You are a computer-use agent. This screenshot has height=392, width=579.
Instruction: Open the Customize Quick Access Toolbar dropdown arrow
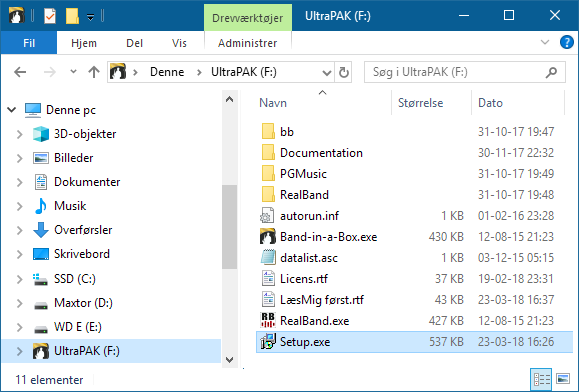pos(90,17)
